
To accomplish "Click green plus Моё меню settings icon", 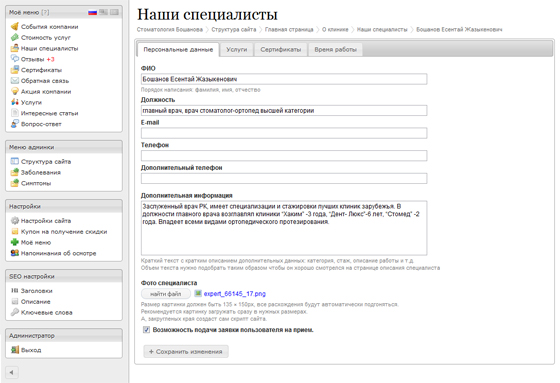I will click(x=15, y=242).
